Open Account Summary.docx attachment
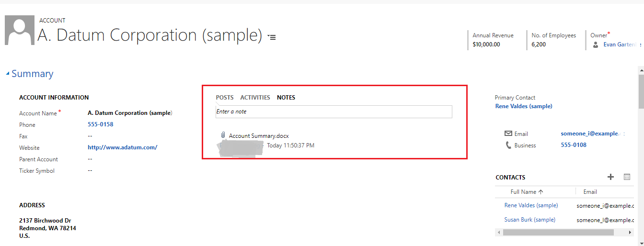The width and height of the screenshot is (644, 246). (259, 136)
